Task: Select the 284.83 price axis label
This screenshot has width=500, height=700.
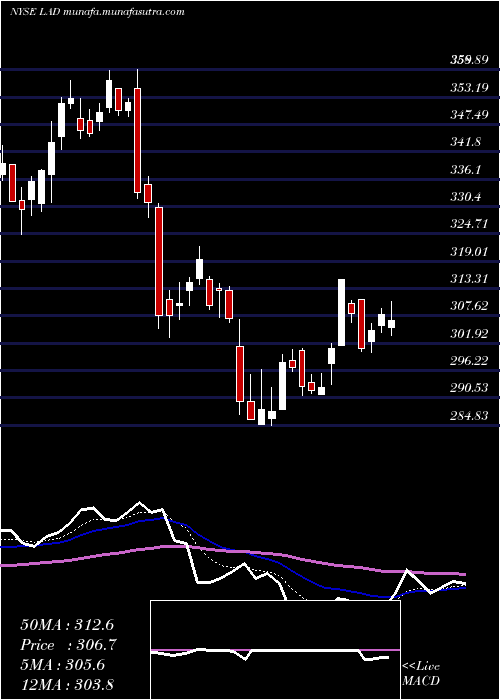Action: click(x=469, y=416)
